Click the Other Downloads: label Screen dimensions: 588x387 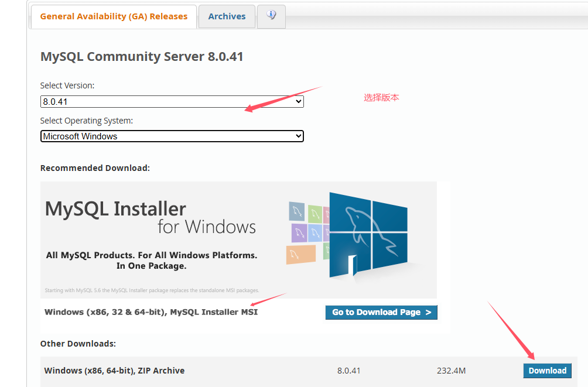click(78, 344)
